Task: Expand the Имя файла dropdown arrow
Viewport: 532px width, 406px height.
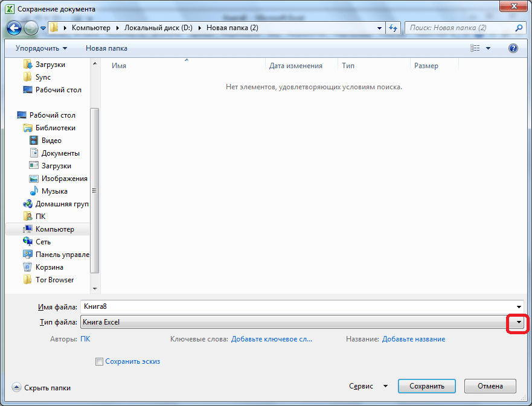Action: [519, 306]
